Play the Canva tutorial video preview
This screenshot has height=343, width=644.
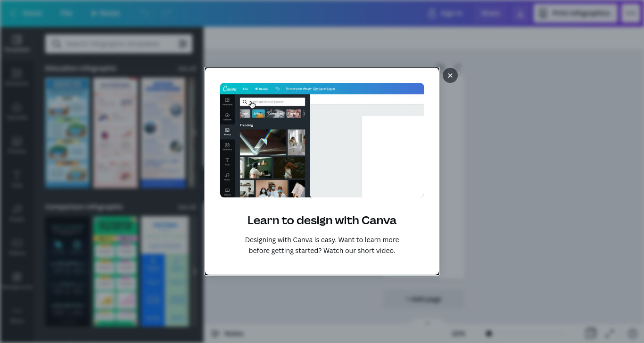click(x=322, y=140)
